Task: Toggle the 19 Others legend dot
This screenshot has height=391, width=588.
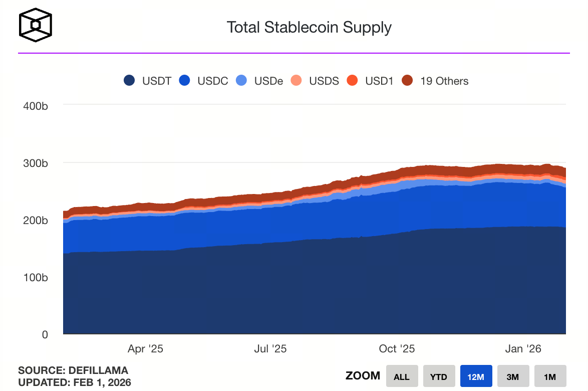Action: tap(408, 81)
